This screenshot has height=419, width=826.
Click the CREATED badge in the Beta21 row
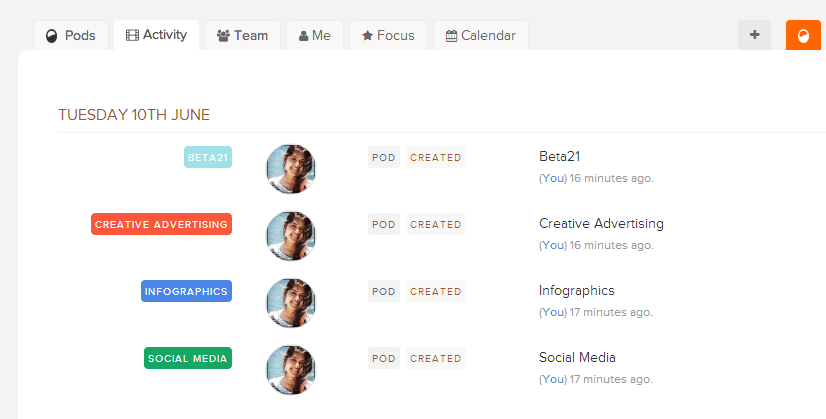tap(435, 157)
